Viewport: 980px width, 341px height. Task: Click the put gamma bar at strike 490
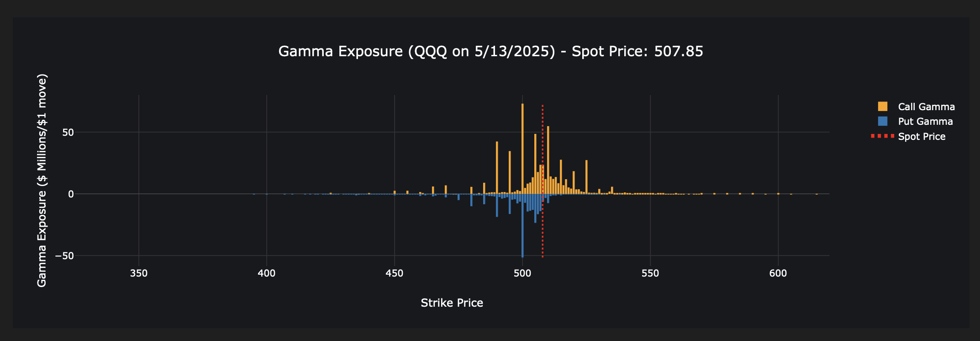[497, 205]
